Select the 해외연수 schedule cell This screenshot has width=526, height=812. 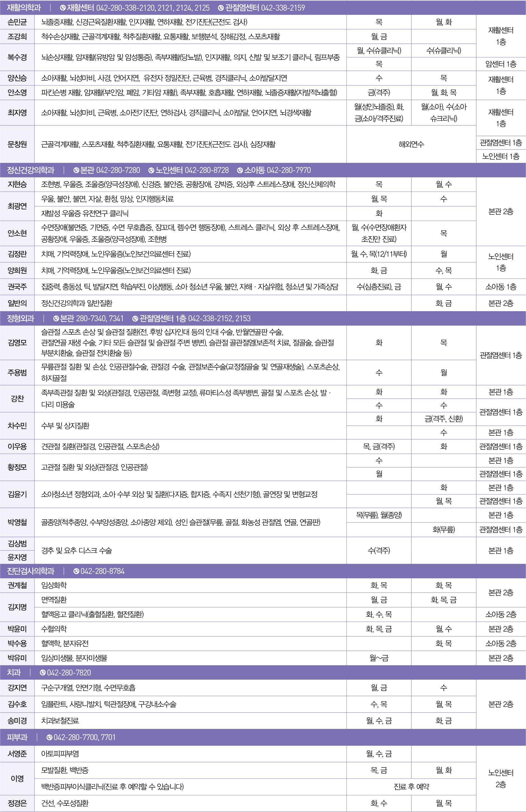(x=411, y=144)
